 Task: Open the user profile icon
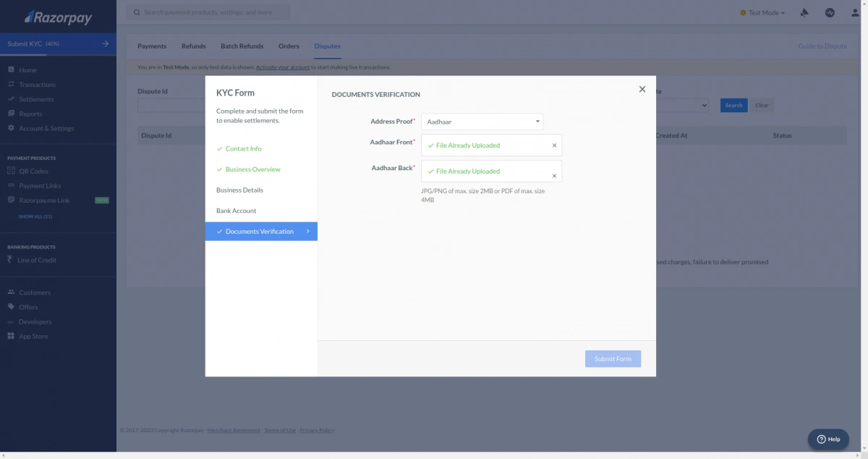pos(854,12)
